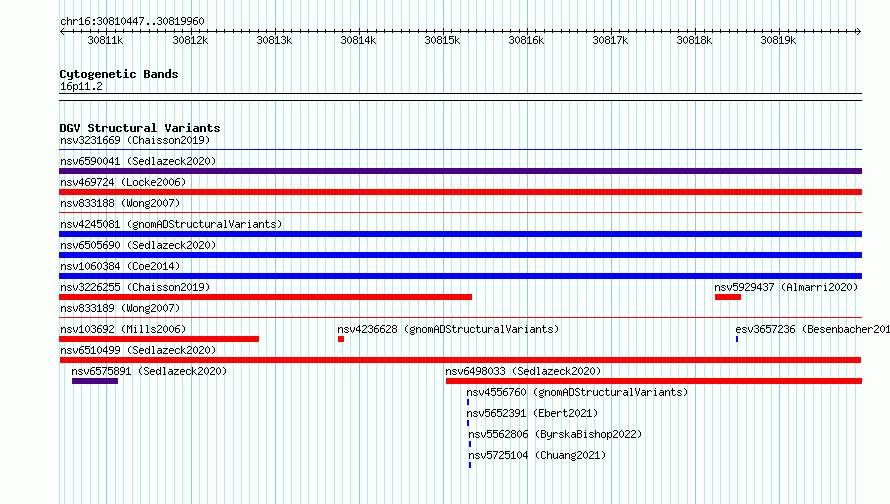
Task: Click the nsv4556760 (gnomADStructuralVariants) label
Action: (x=577, y=392)
